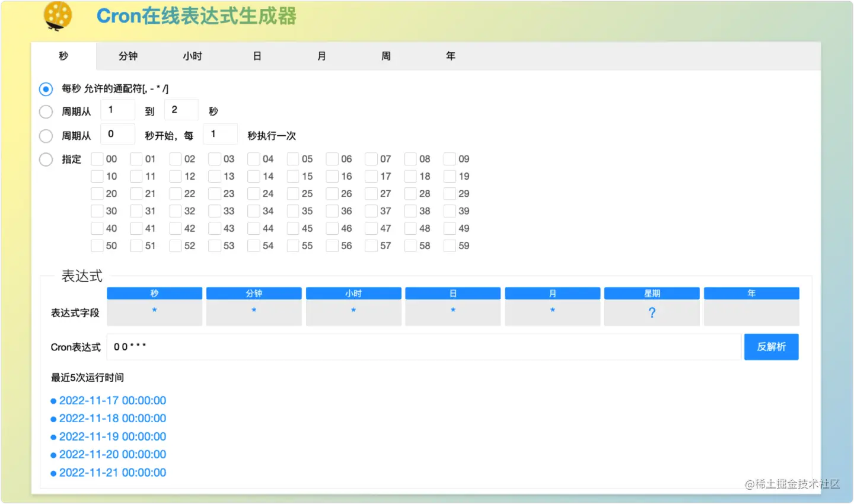854x504 pixels.
Task: Tick the 18 seconds checkbox
Action: (410, 176)
